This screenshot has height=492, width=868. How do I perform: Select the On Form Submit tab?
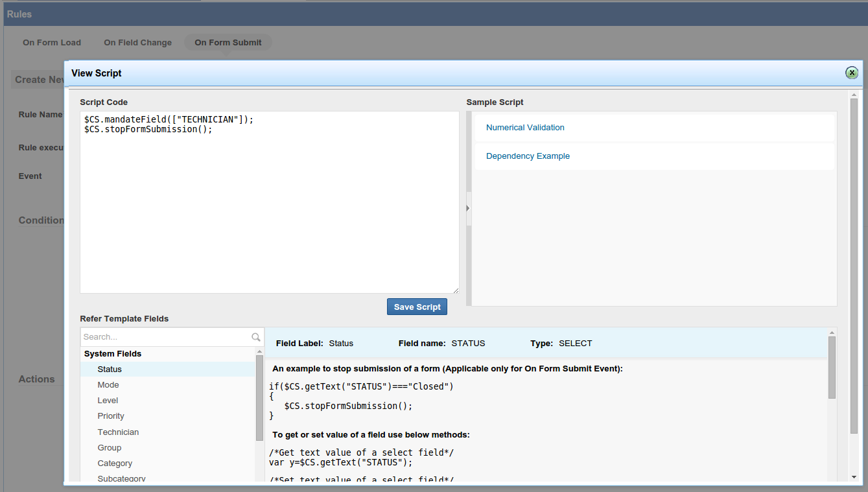[228, 43]
